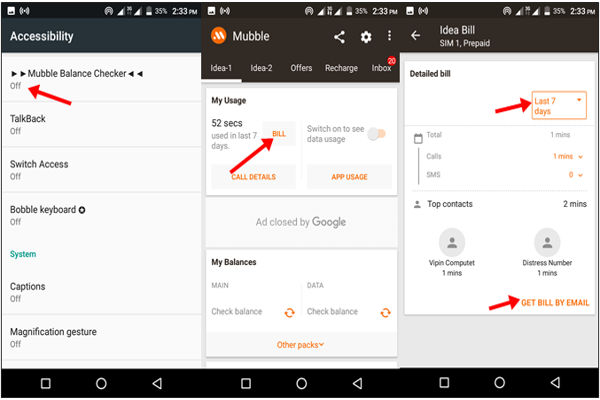Tap Check balance under DATA
This screenshot has width=600, height=400.
coord(332,312)
